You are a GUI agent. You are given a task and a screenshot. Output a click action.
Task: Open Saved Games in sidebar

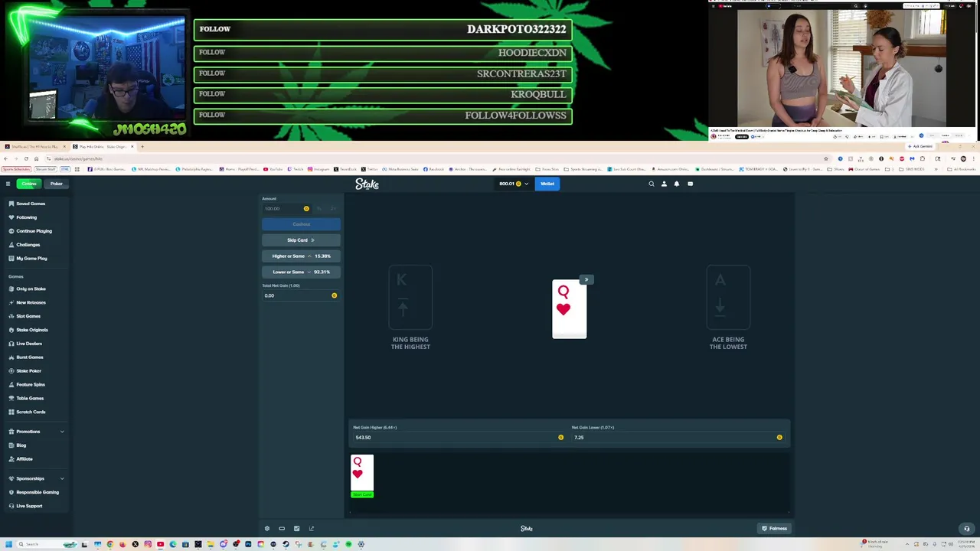31,204
